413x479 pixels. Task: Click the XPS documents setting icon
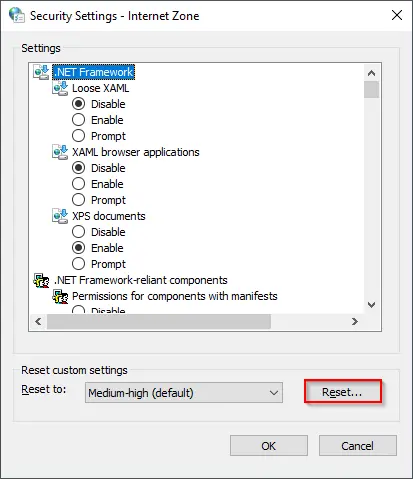[x=60, y=216]
